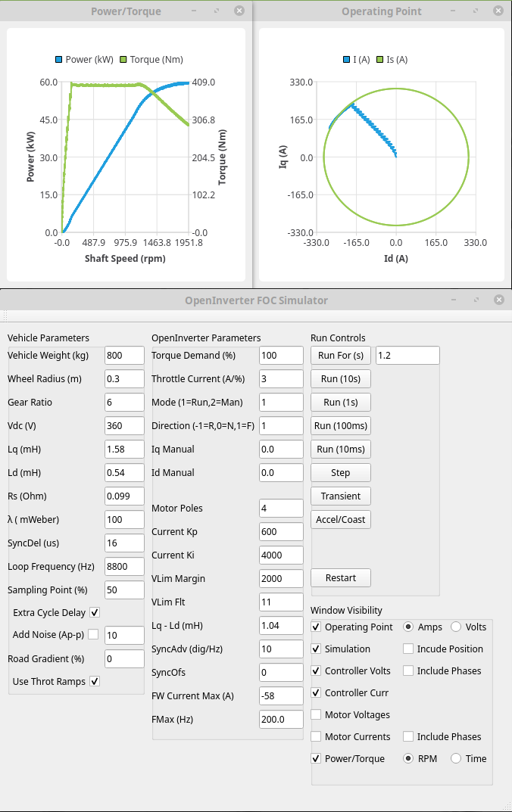Enable Incude Position checkbox
The height and width of the screenshot is (812, 512).
408,649
